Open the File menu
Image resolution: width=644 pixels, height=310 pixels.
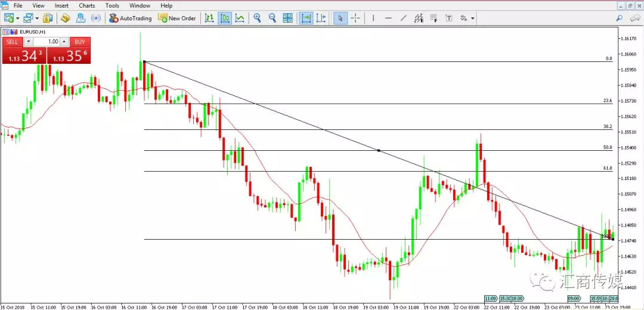coord(18,6)
